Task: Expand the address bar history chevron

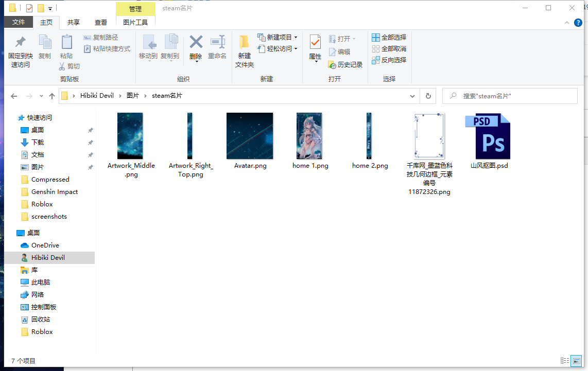Action: tap(412, 96)
